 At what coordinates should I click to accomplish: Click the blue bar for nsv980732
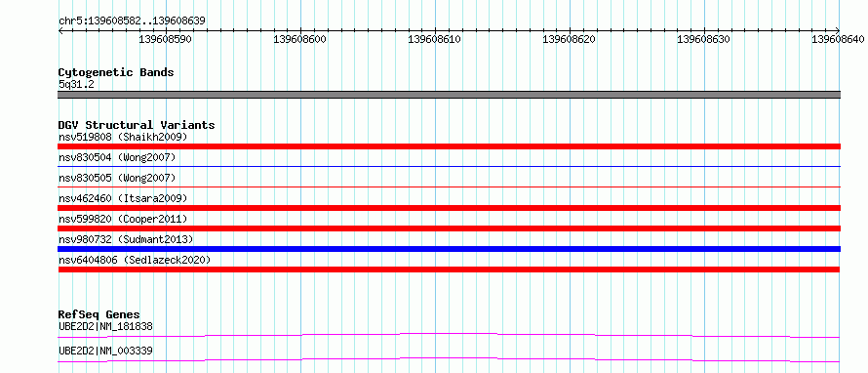[449, 249]
